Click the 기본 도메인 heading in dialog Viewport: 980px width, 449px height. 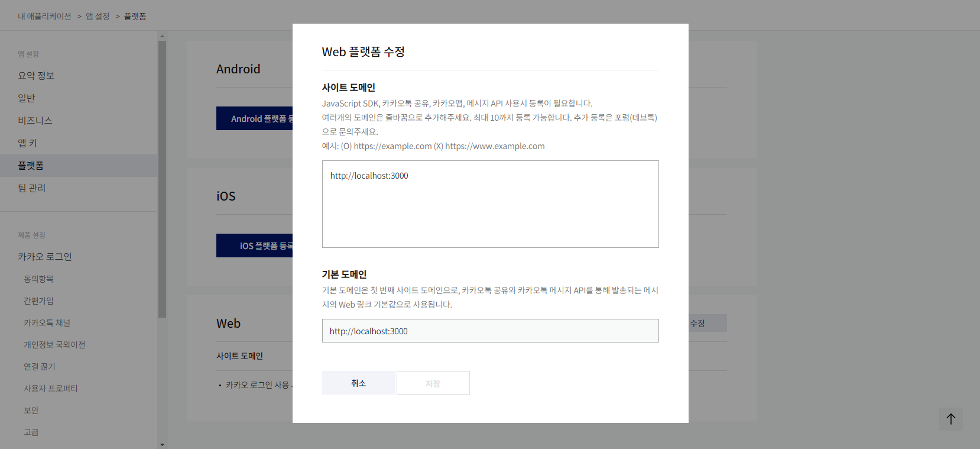pos(345,274)
